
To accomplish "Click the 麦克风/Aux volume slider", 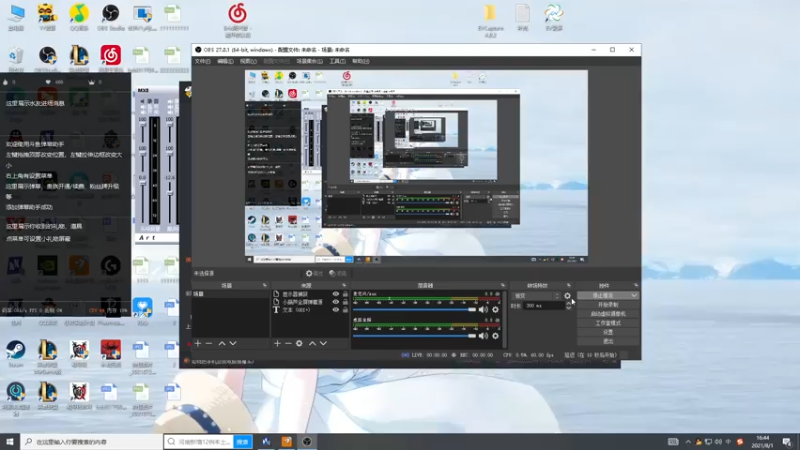I will pyautogui.click(x=414, y=309).
